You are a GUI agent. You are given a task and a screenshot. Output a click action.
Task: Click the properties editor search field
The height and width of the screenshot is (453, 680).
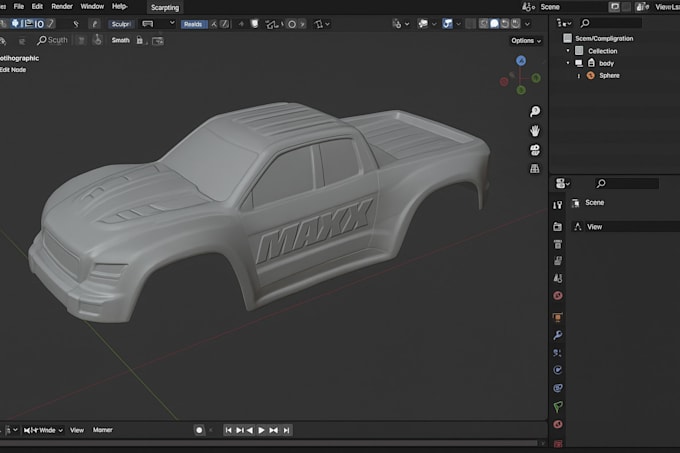[627, 183]
